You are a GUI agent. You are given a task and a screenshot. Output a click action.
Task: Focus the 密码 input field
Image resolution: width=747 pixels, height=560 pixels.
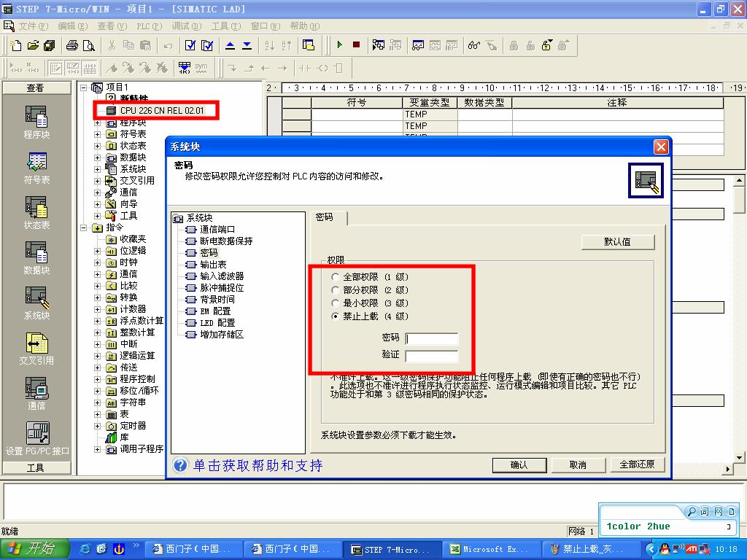(432, 338)
